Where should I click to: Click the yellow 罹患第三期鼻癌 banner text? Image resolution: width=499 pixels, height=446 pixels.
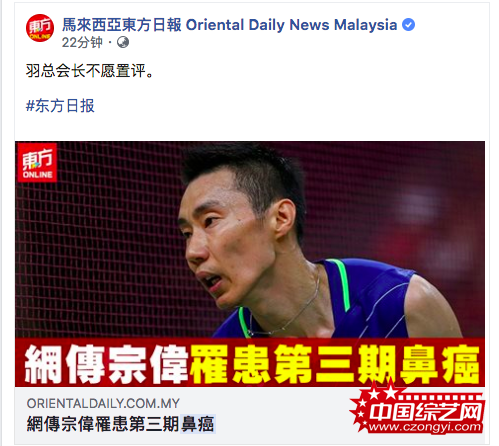(x=335, y=364)
